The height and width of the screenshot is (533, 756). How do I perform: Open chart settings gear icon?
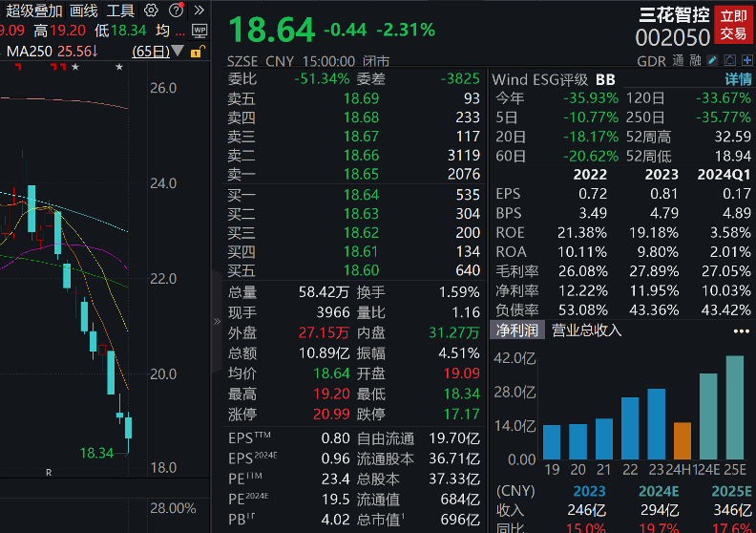(x=152, y=11)
